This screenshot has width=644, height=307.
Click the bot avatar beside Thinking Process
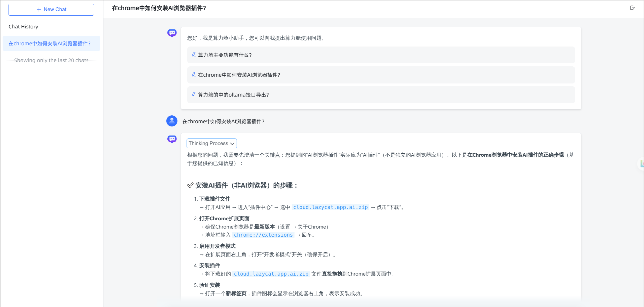172,139
